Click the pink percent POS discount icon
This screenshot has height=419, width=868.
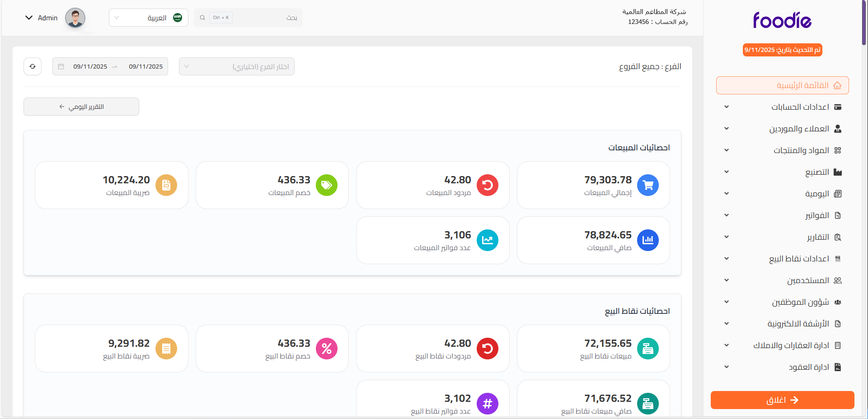327,349
